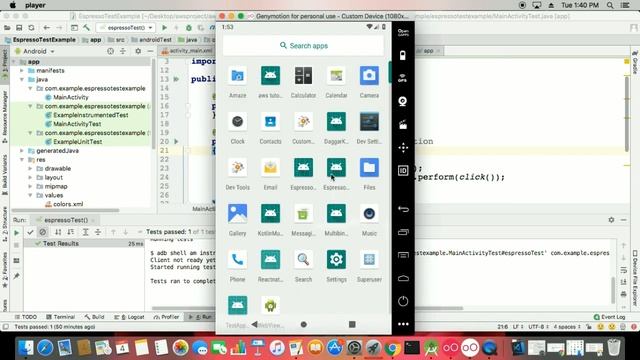Open the TODO tool window tab
Screen dimensions: 640x360
pyautogui.click(x=26, y=317)
